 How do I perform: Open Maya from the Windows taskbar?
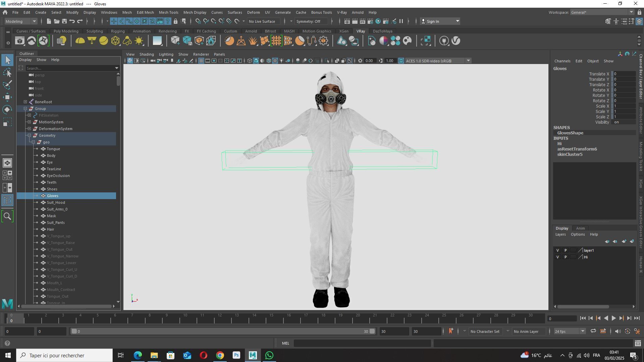point(253,355)
